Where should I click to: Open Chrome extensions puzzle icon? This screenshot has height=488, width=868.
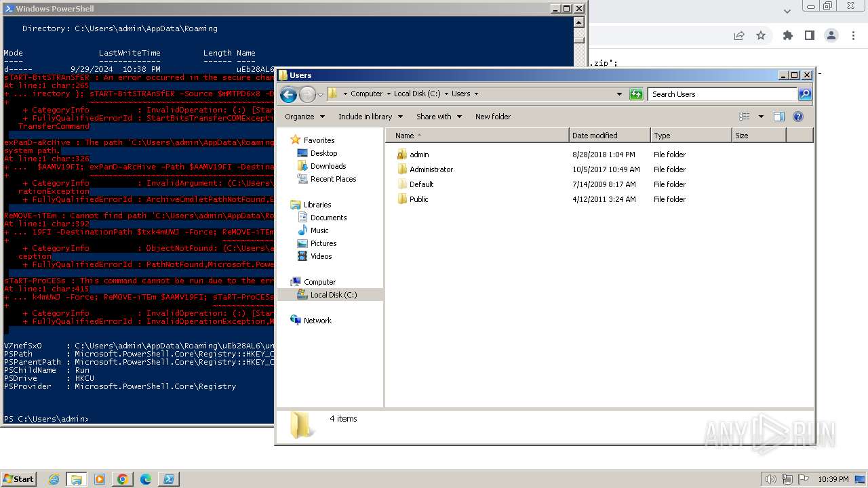coord(787,35)
